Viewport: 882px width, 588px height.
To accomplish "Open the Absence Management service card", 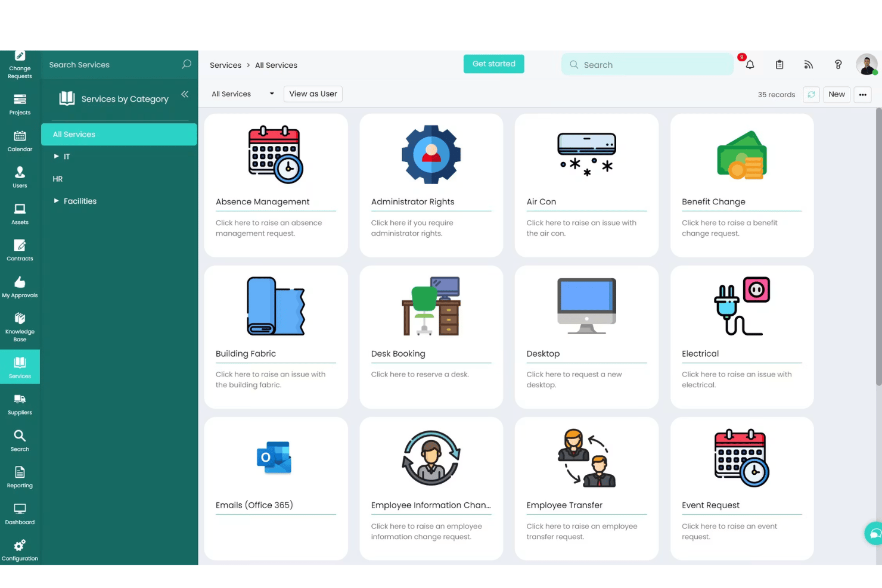I will 276,185.
